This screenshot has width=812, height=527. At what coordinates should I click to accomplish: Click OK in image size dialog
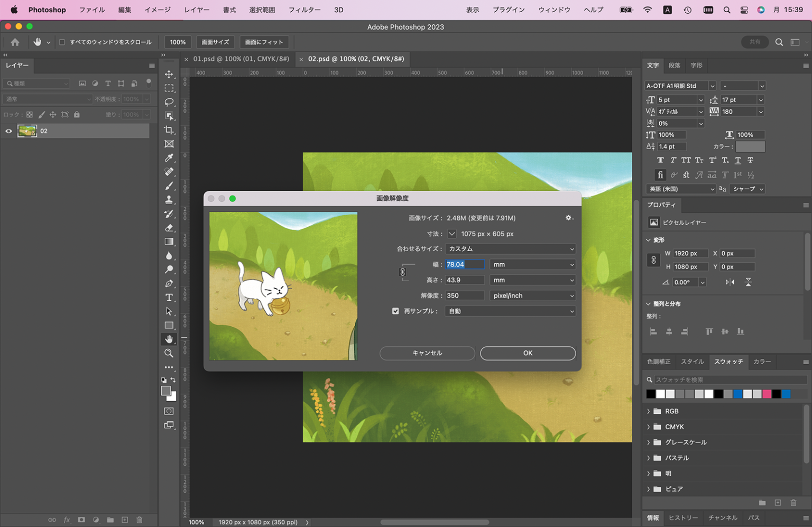coord(528,353)
